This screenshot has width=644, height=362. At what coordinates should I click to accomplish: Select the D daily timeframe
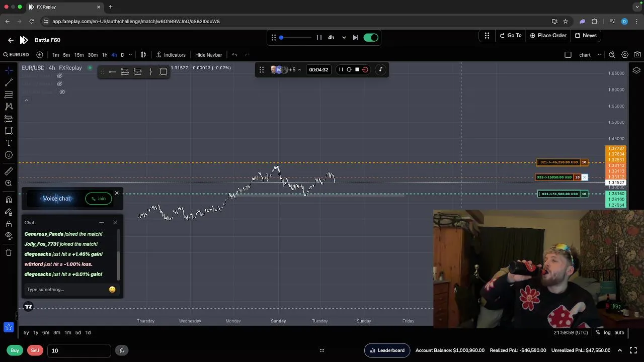point(122,55)
